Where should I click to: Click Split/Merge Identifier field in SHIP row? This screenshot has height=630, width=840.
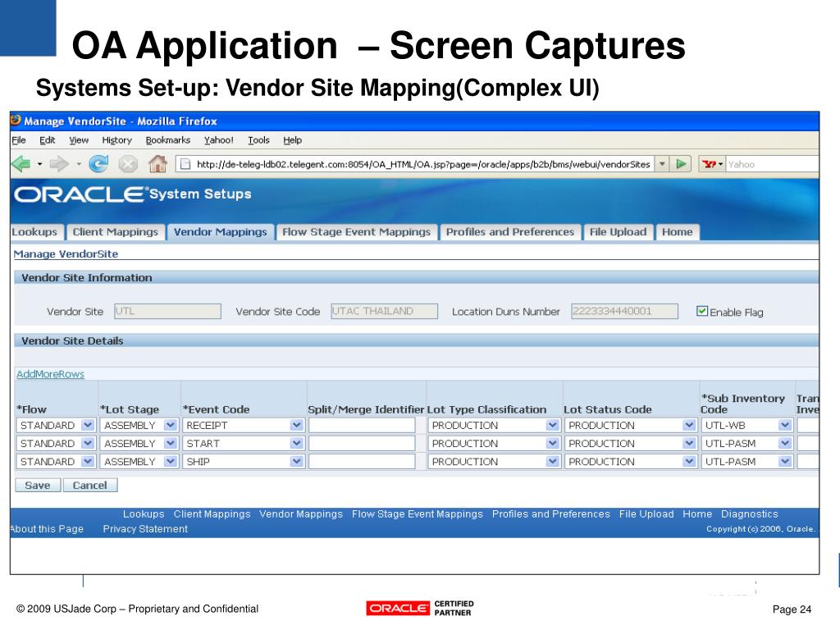pos(362,462)
